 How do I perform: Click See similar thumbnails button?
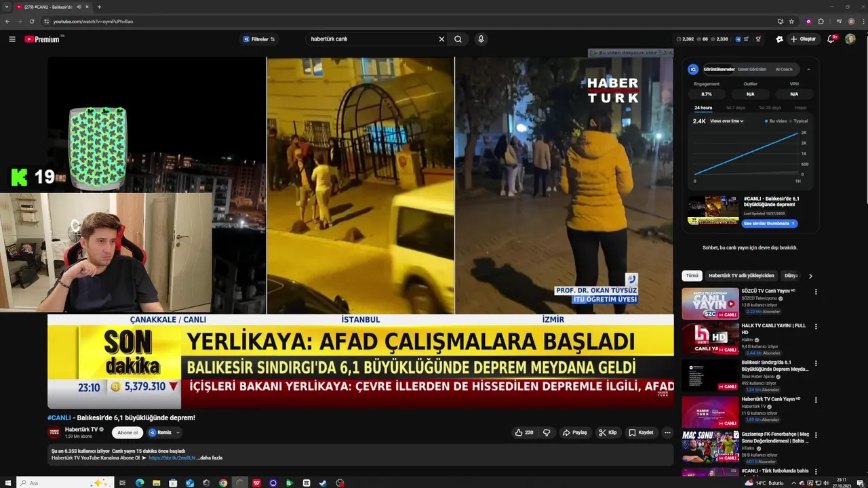pyautogui.click(x=769, y=224)
